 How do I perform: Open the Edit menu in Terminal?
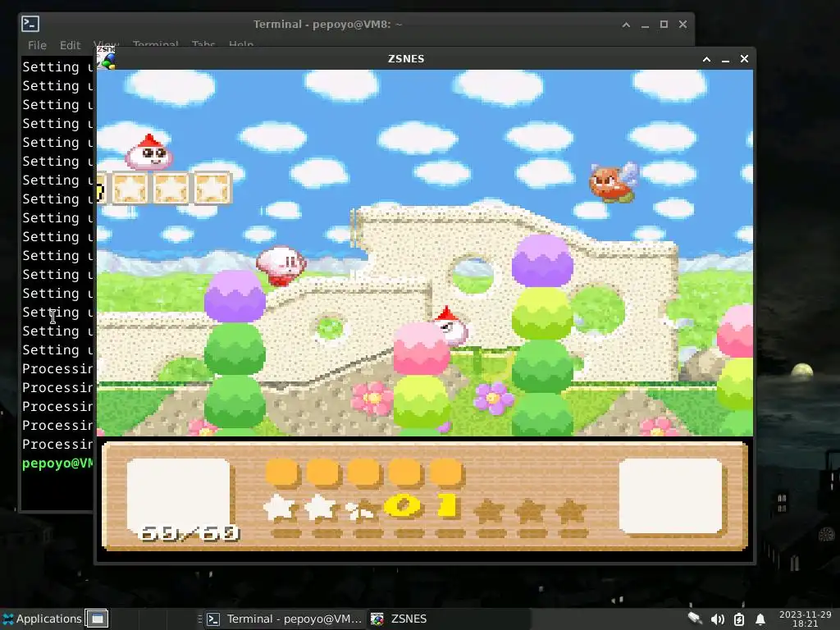click(x=71, y=46)
